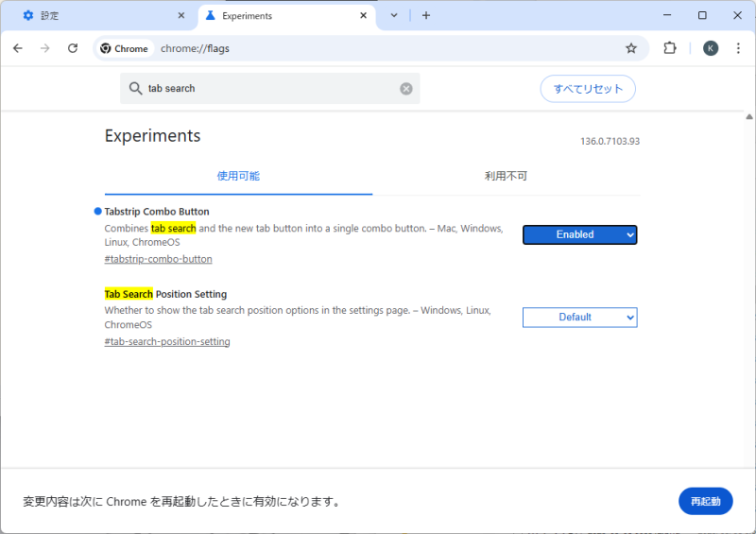Click the forward navigation arrow
756x534 pixels.
(x=44, y=48)
